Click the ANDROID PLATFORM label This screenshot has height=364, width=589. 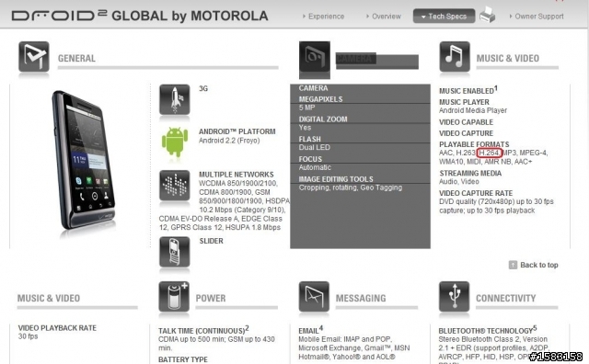click(237, 131)
